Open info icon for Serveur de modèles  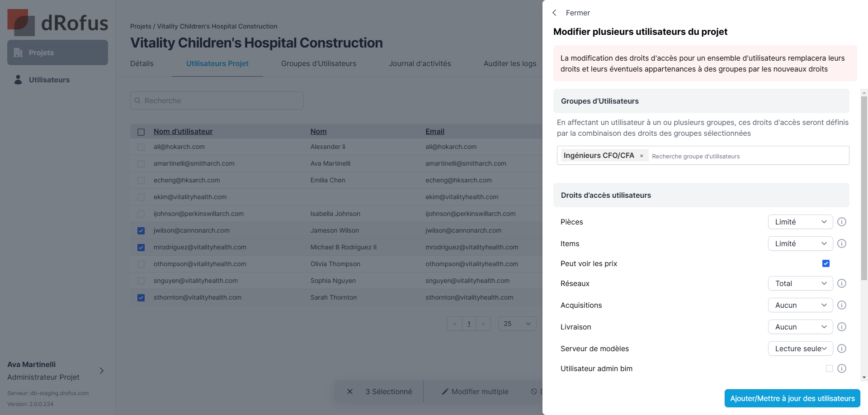[x=841, y=348]
